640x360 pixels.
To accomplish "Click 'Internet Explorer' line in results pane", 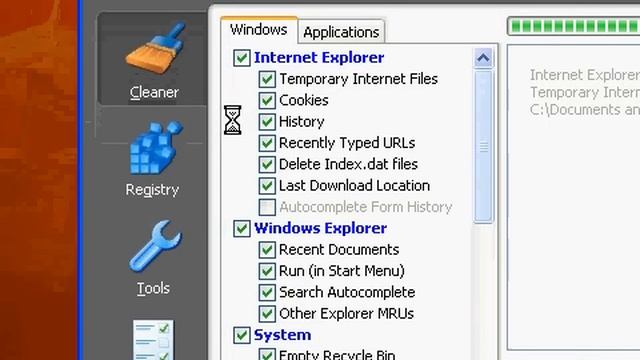I will pos(584,75).
